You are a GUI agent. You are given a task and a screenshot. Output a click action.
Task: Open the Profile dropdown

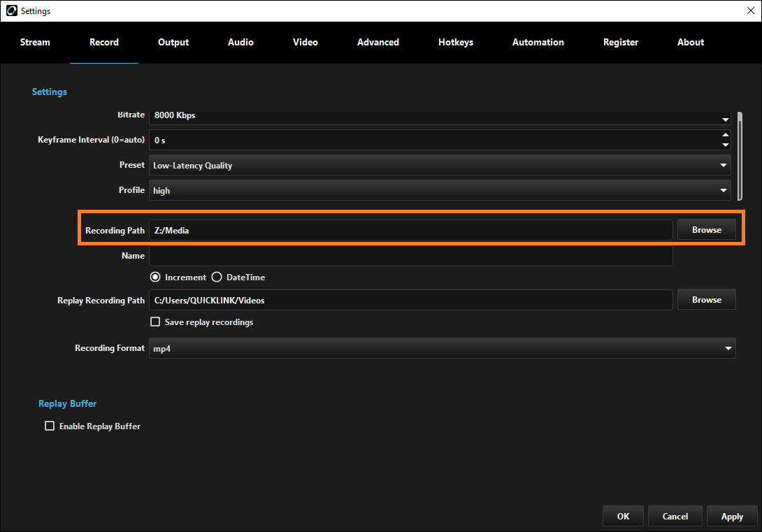tap(440, 190)
